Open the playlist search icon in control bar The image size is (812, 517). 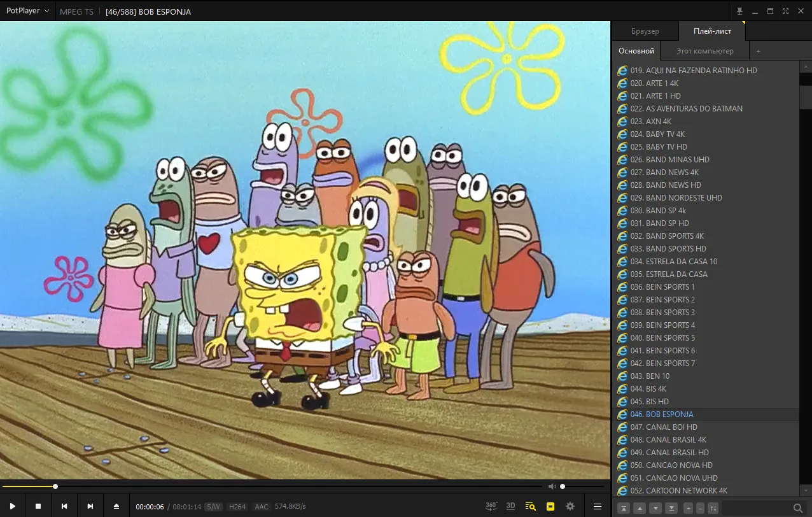coord(530,506)
